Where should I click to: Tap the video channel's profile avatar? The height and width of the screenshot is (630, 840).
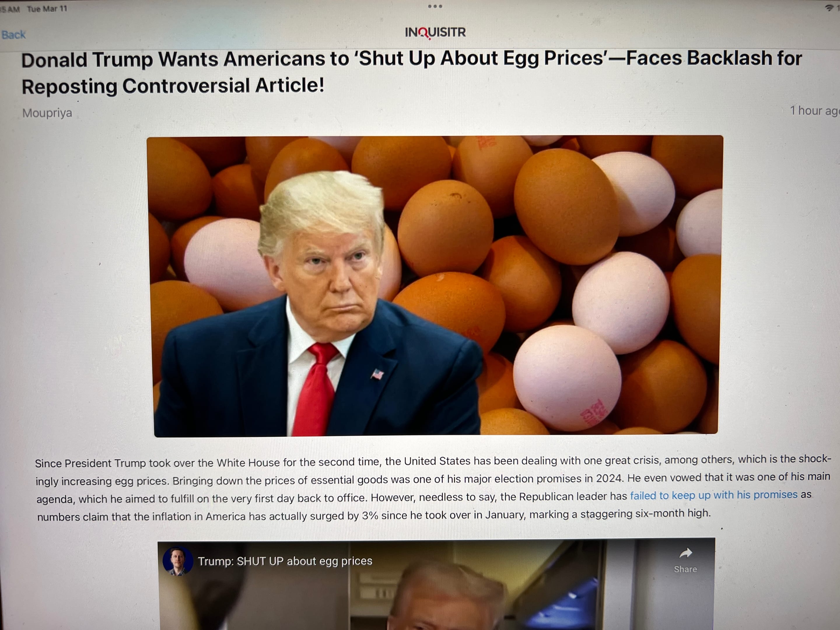pos(177,561)
